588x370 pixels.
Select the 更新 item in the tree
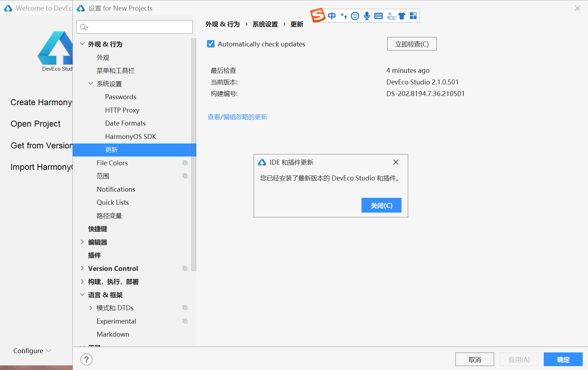coord(134,150)
